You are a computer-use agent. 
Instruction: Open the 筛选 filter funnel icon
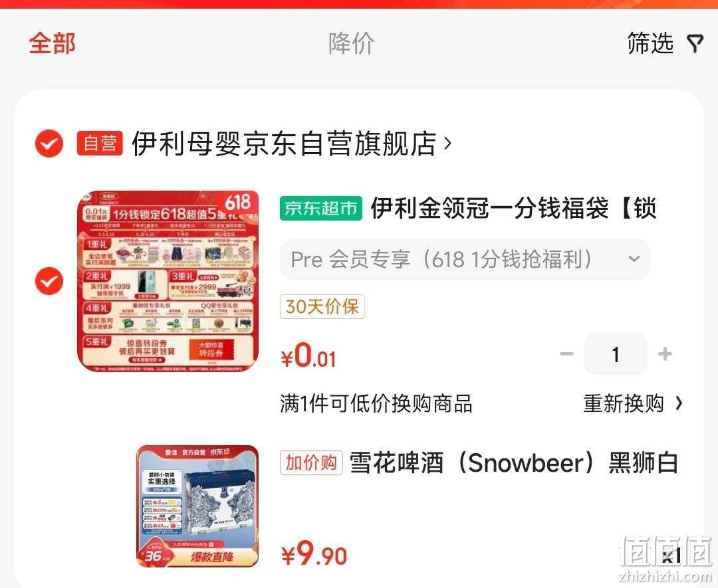coord(695,43)
